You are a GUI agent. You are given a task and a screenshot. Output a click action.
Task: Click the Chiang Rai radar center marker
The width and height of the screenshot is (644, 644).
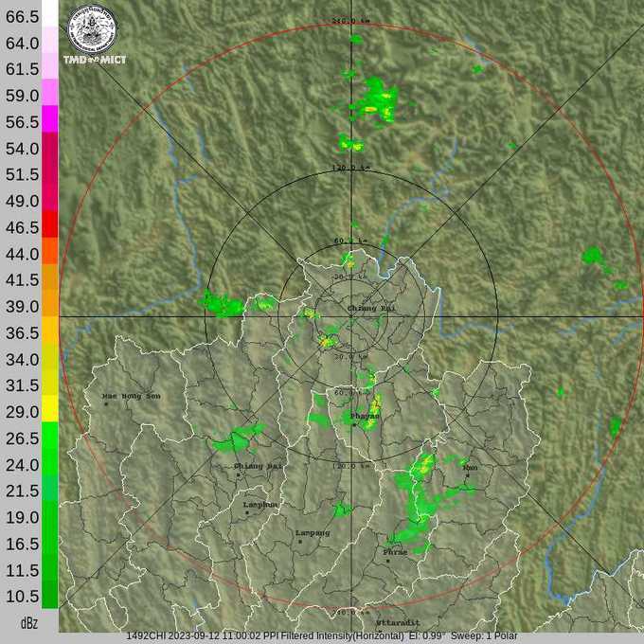click(x=351, y=316)
